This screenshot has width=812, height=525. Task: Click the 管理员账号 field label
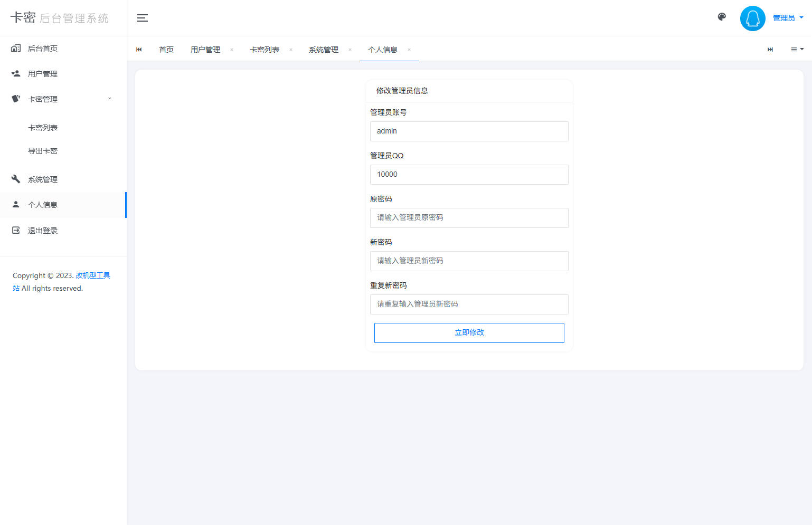pyautogui.click(x=389, y=112)
